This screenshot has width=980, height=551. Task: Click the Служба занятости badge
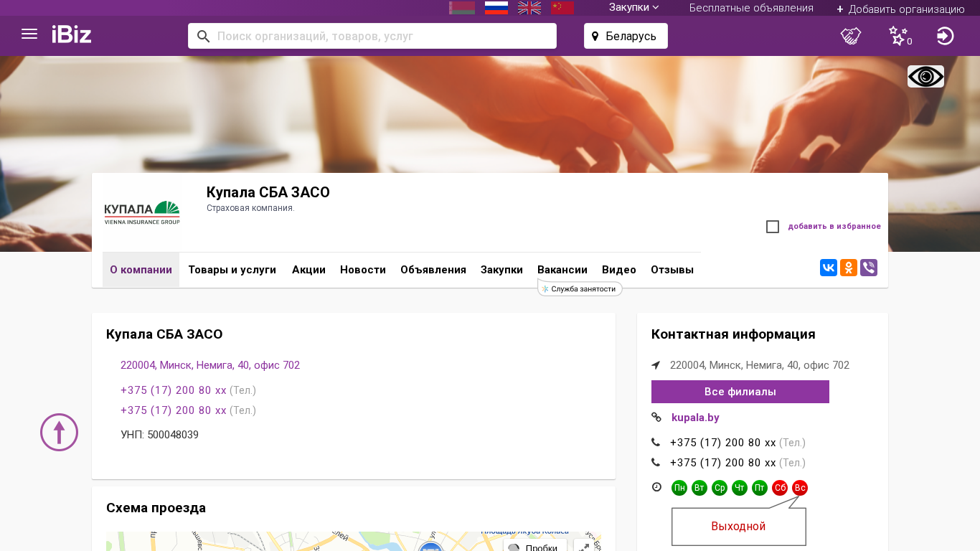(x=580, y=288)
